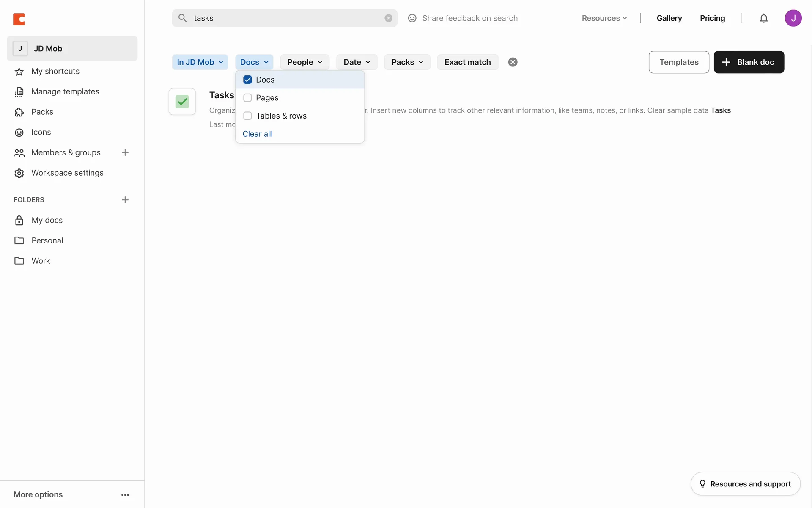Expand the Packs filter dropdown
Viewport: 812px width, 508px height.
(407, 62)
